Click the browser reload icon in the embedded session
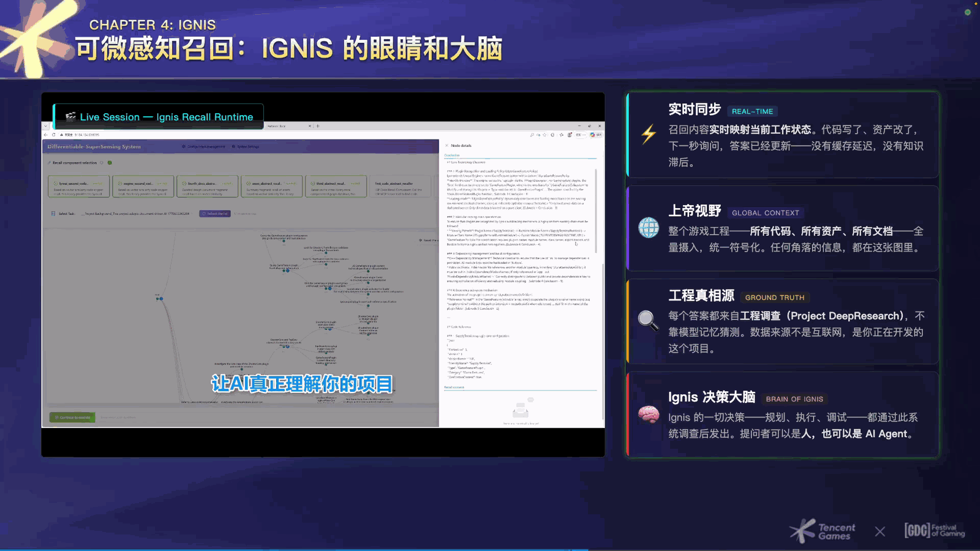 pos(53,135)
